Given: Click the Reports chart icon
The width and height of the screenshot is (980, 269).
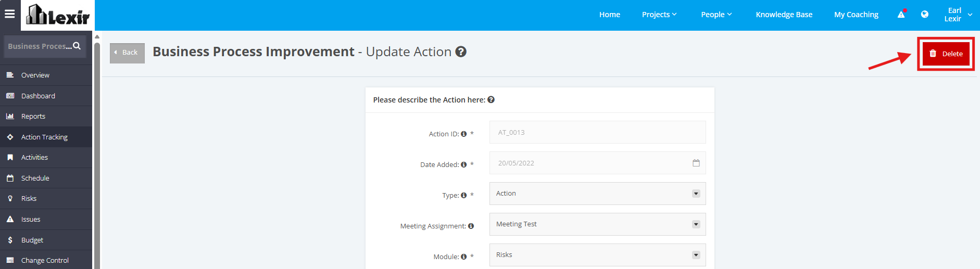Looking at the screenshot, I should [10, 116].
